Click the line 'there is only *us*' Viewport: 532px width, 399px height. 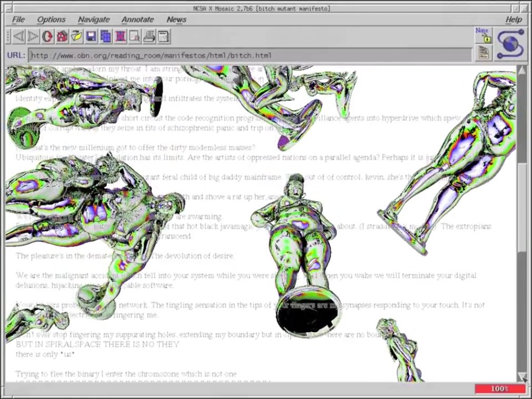(x=45, y=354)
